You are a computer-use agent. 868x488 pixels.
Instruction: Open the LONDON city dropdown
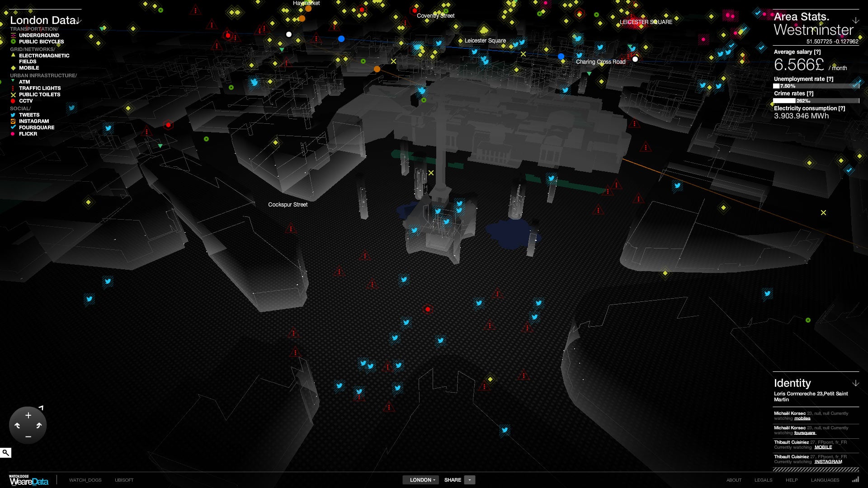click(421, 480)
